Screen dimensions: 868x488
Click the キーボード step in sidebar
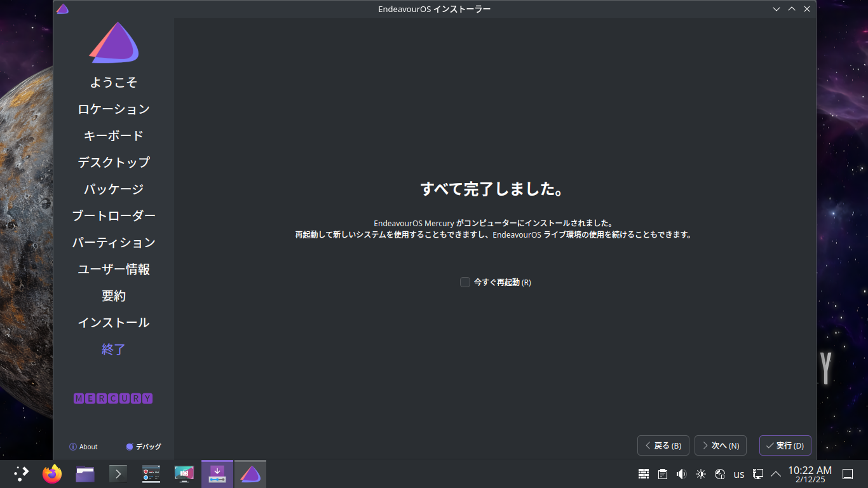click(114, 136)
